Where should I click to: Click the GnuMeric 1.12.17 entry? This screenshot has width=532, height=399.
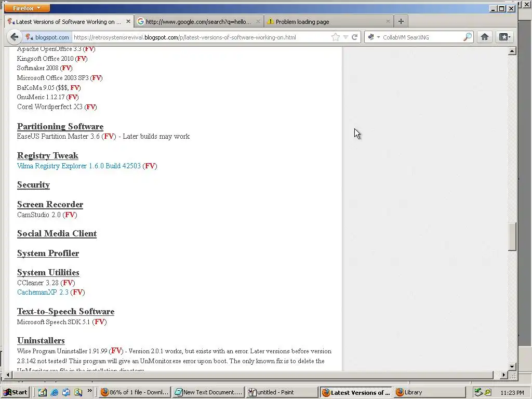click(x=48, y=97)
